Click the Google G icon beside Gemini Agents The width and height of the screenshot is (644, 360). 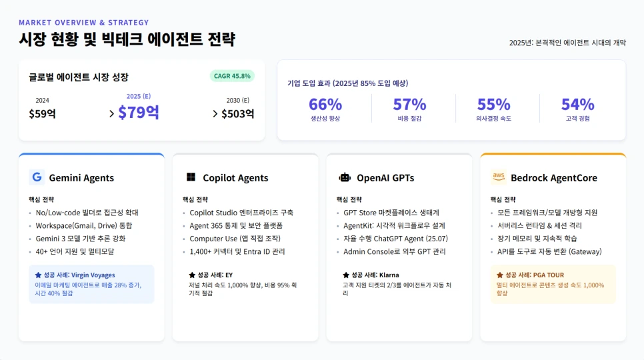click(x=37, y=177)
